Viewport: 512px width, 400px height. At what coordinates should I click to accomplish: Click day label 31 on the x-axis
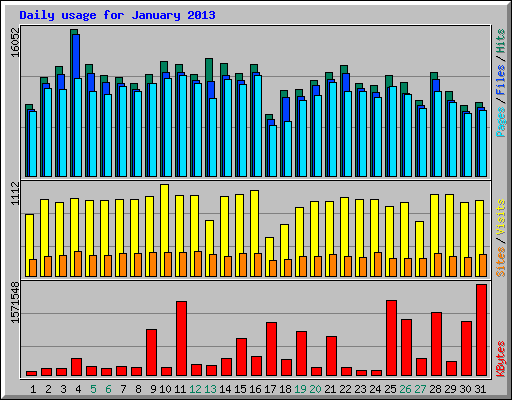point(480,389)
